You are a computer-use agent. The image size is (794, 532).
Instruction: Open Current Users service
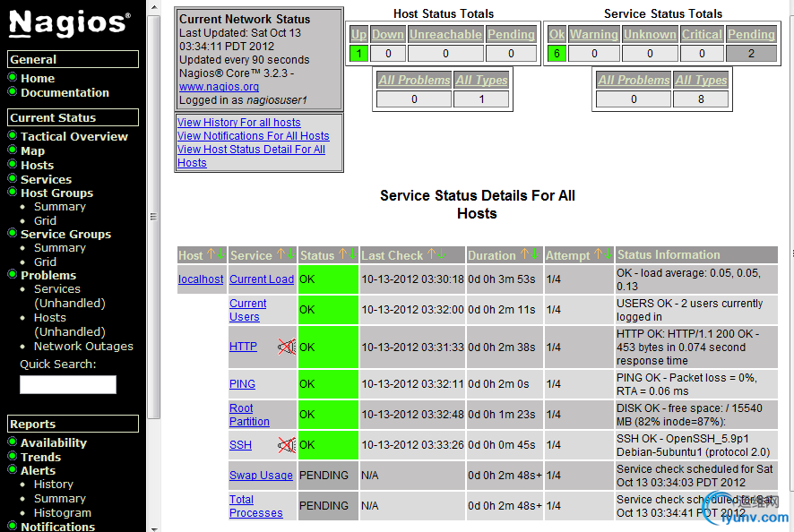coord(247,310)
